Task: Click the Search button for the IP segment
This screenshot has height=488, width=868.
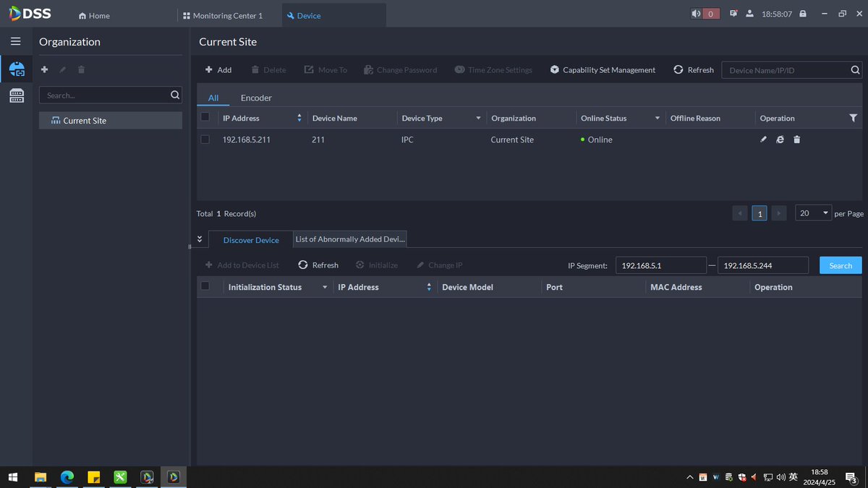Action: [x=840, y=265]
